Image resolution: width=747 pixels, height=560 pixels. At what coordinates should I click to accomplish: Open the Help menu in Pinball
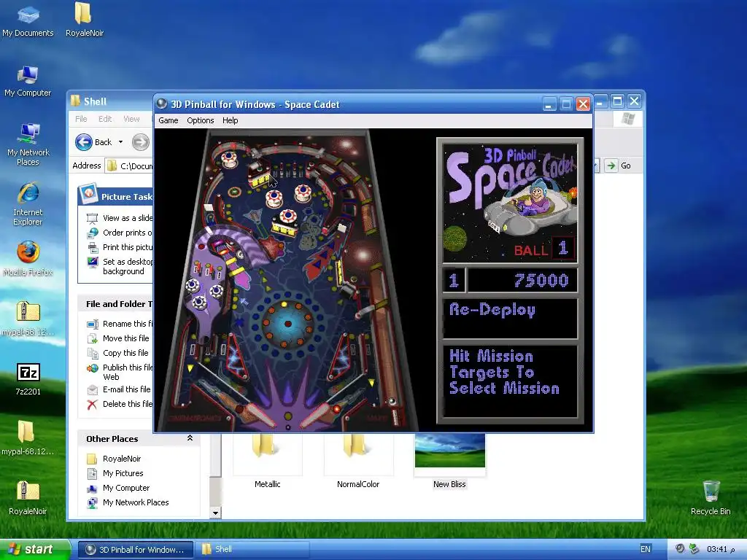[230, 120]
